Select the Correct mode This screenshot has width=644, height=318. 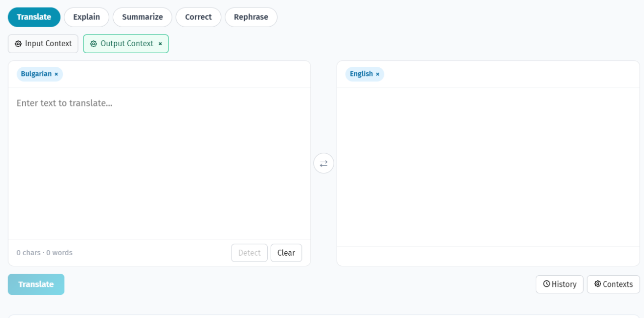click(198, 17)
